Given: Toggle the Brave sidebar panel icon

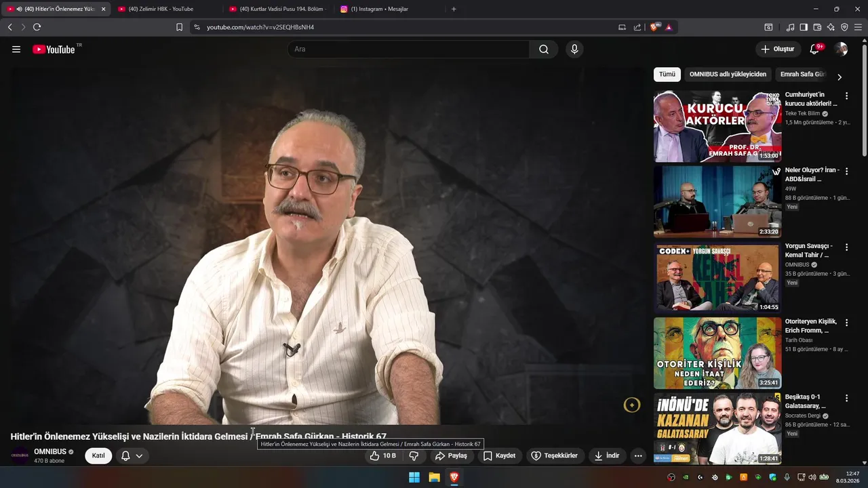Looking at the screenshot, I should click(x=804, y=27).
